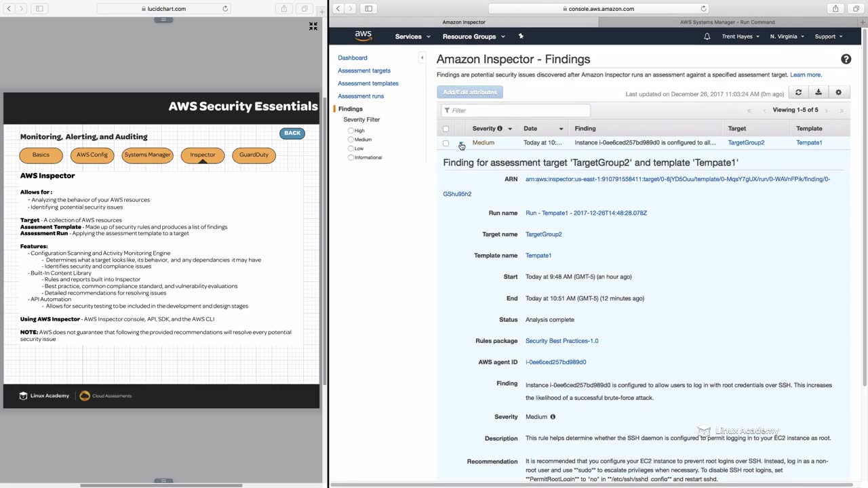The width and height of the screenshot is (868, 488).
Task: Filter findings by Low severity
Action: coord(351,148)
